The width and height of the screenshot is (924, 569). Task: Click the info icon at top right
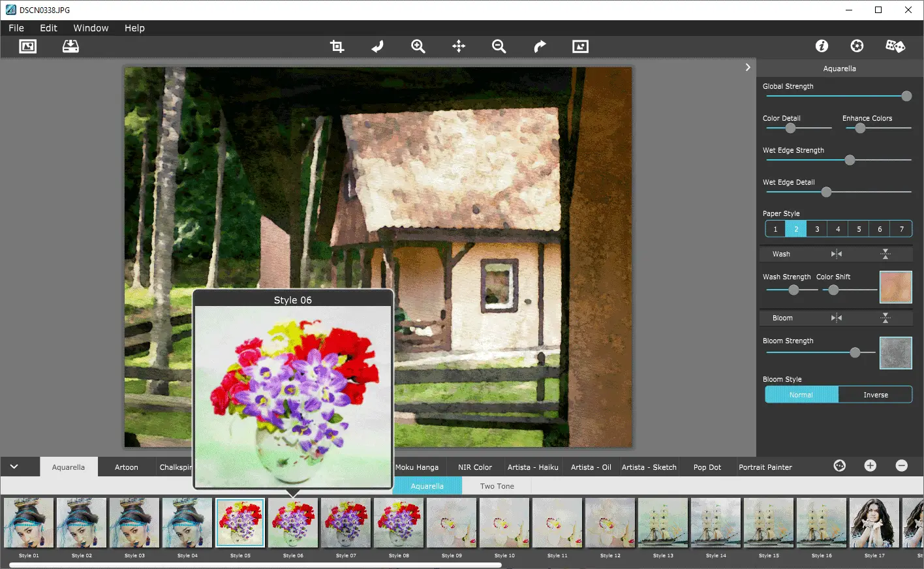click(821, 46)
